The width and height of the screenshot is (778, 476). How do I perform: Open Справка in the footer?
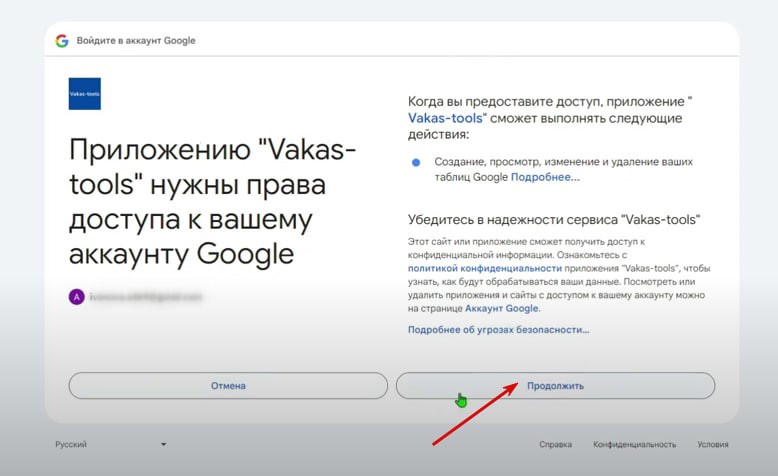click(555, 445)
